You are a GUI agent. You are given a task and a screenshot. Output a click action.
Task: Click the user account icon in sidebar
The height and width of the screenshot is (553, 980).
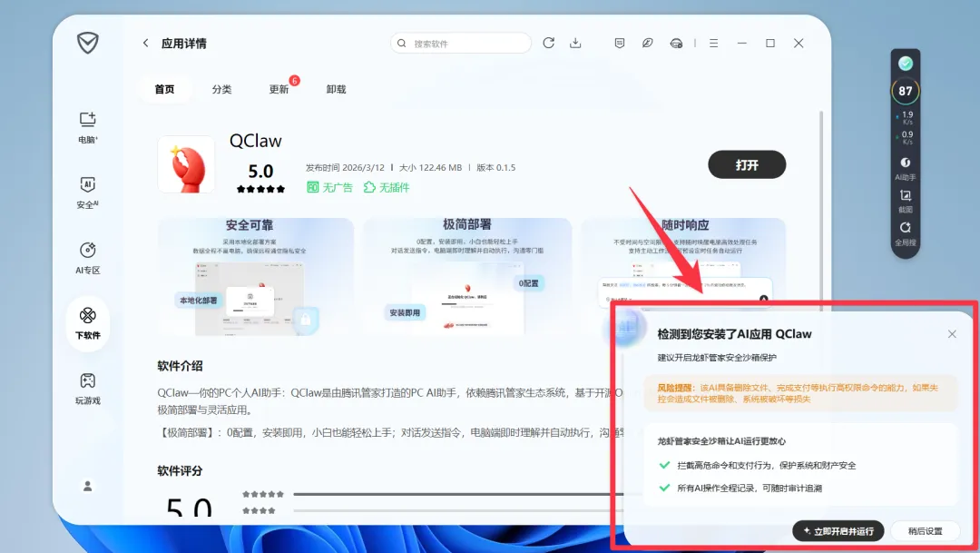[x=87, y=486]
